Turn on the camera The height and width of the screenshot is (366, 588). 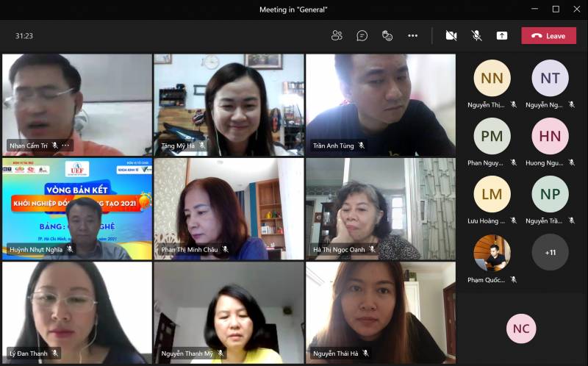point(451,35)
